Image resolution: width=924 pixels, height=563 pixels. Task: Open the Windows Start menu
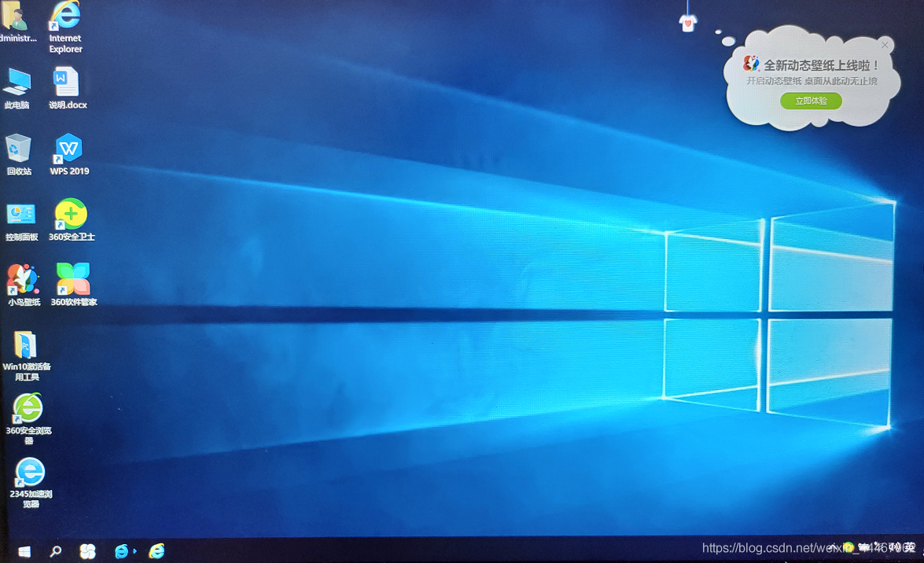pyautogui.click(x=24, y=552)
